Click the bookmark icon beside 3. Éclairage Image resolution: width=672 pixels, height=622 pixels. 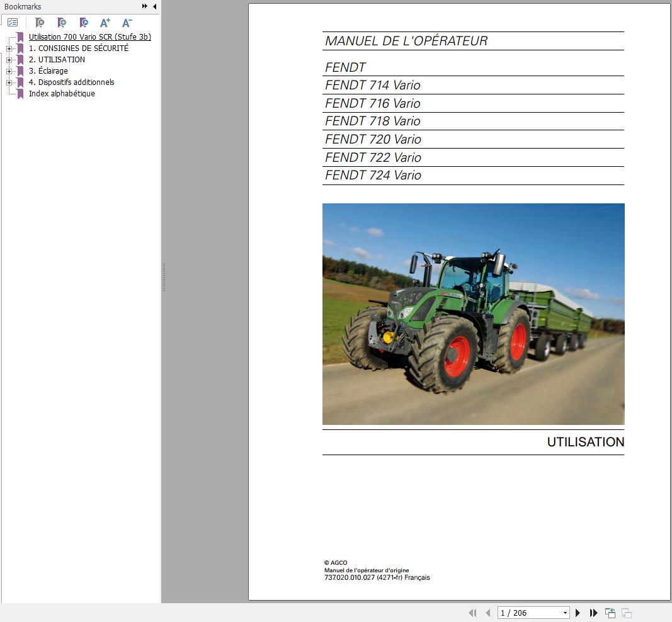coord(20,71)
